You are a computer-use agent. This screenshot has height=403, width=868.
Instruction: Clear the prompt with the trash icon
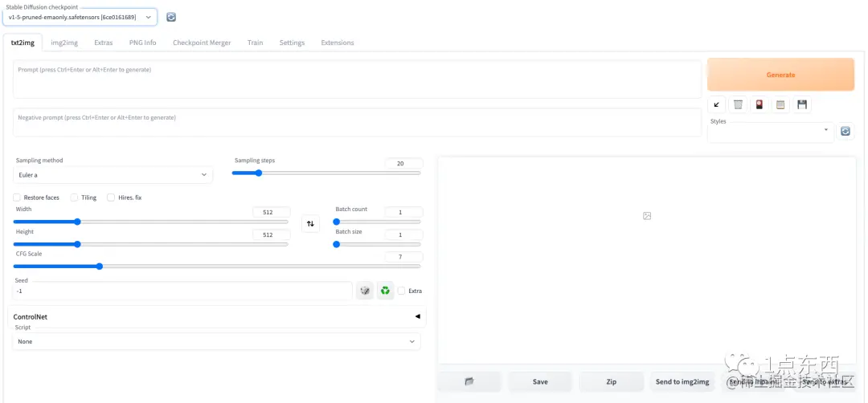coord(738,104)
